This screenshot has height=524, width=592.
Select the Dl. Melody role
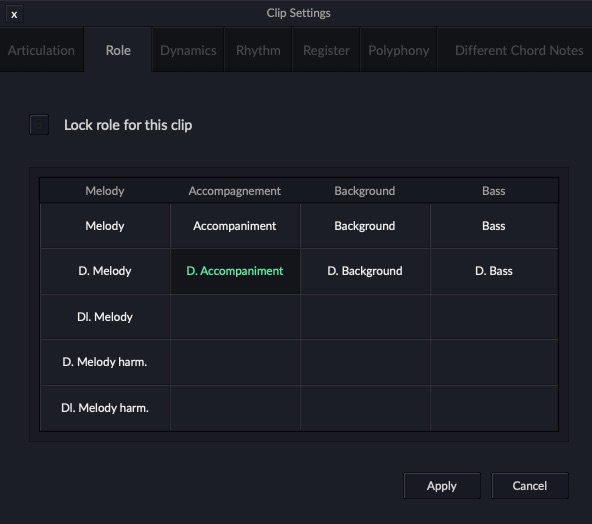click(x=105, y=317)
